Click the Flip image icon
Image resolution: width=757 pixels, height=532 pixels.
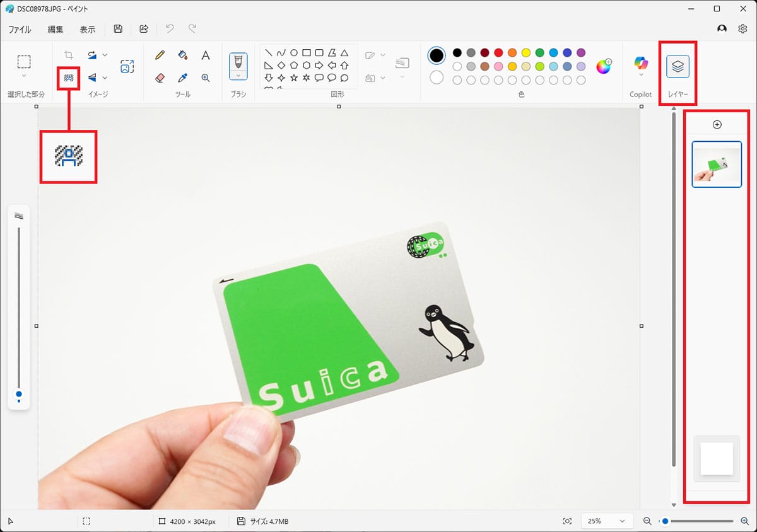(92, 78)
